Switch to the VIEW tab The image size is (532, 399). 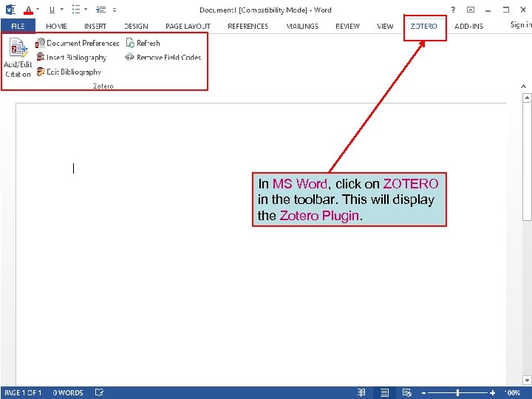point(385,26)
